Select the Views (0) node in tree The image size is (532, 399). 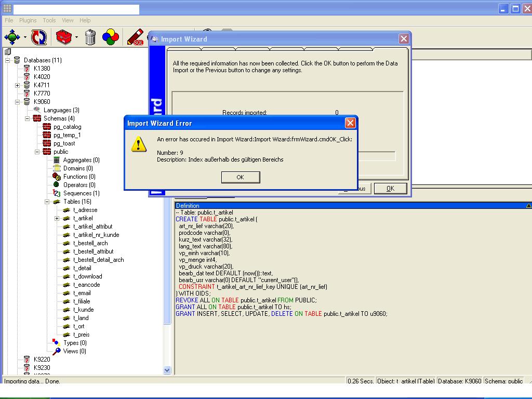point(74,351)
